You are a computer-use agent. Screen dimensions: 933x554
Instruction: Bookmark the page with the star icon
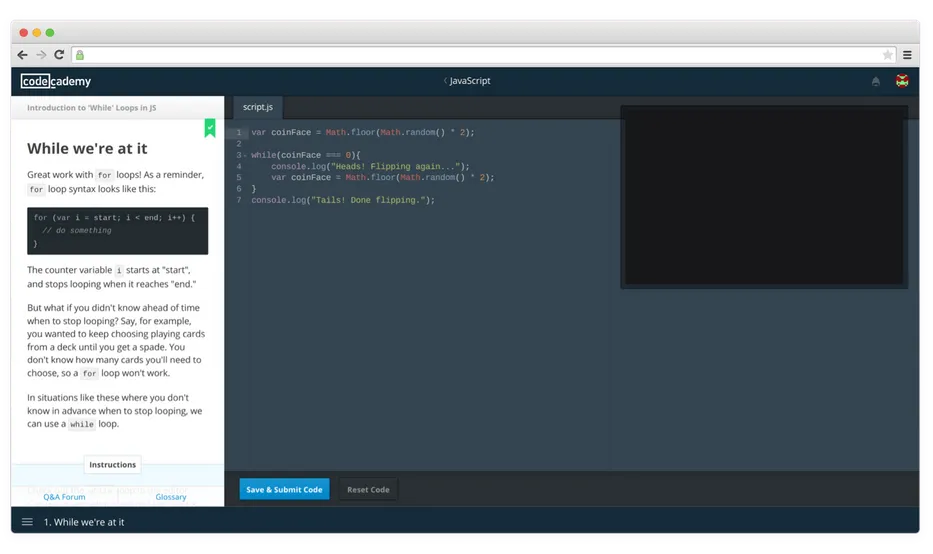coord(887,55)
